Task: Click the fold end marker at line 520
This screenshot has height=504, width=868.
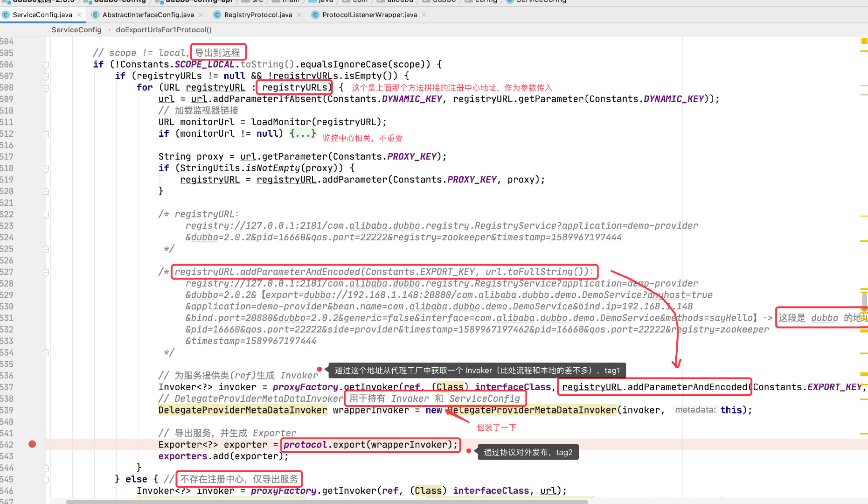Action: (x=46, y=191)
